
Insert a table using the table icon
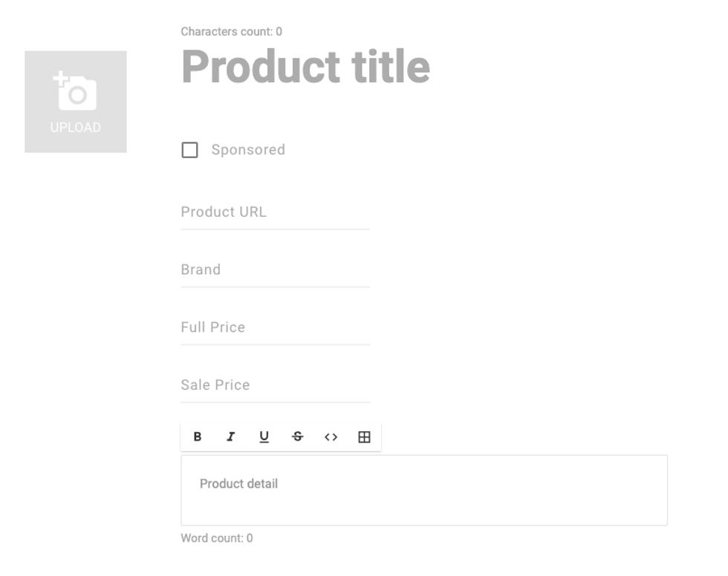364,437
